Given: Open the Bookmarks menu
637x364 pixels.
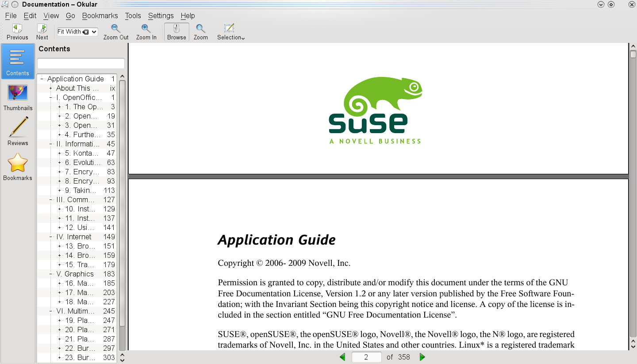Looking at the screenshot, I should pyautogui.click(x=100, y=15).
